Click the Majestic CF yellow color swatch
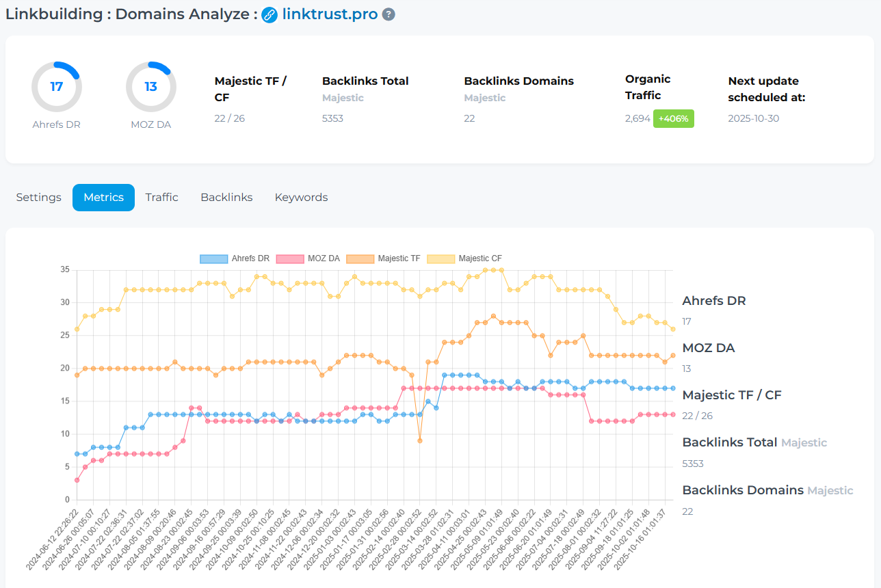 [x=441, y=258]
